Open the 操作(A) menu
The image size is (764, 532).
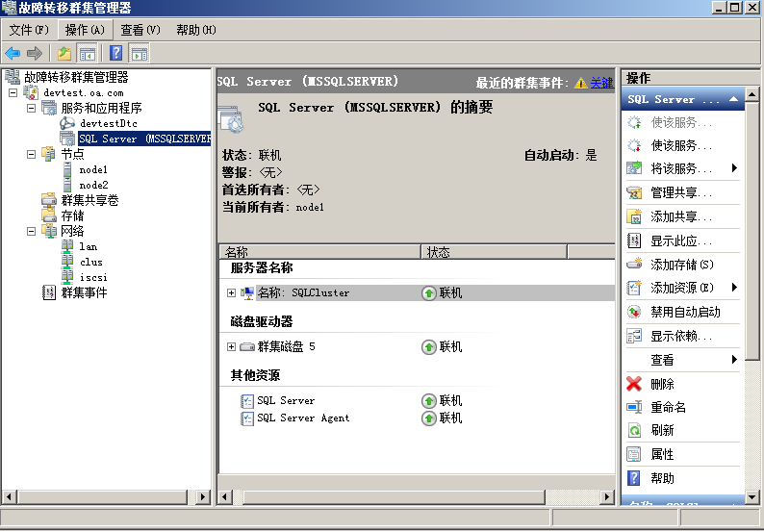coord(86,30)
